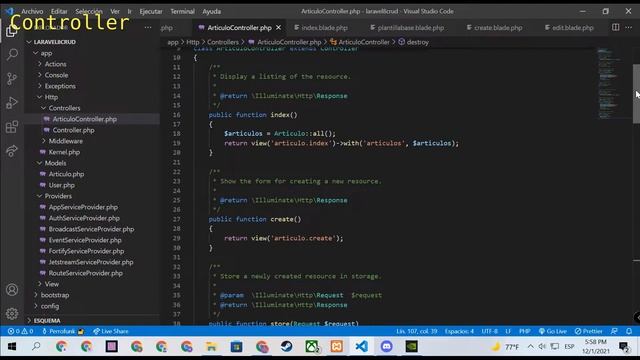Viewport: 640px width, 360px height.
Task: Click the Live Share status bar item
Action: tap(111, 331)
